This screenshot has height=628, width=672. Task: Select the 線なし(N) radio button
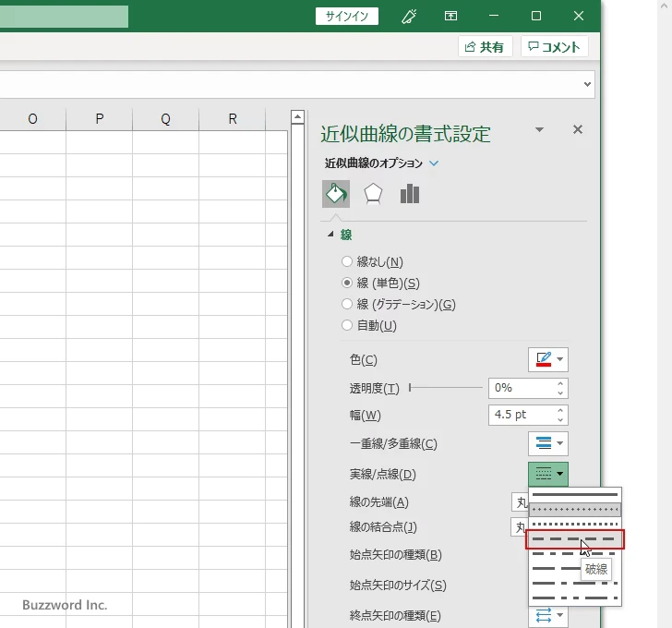coord(347,261)
